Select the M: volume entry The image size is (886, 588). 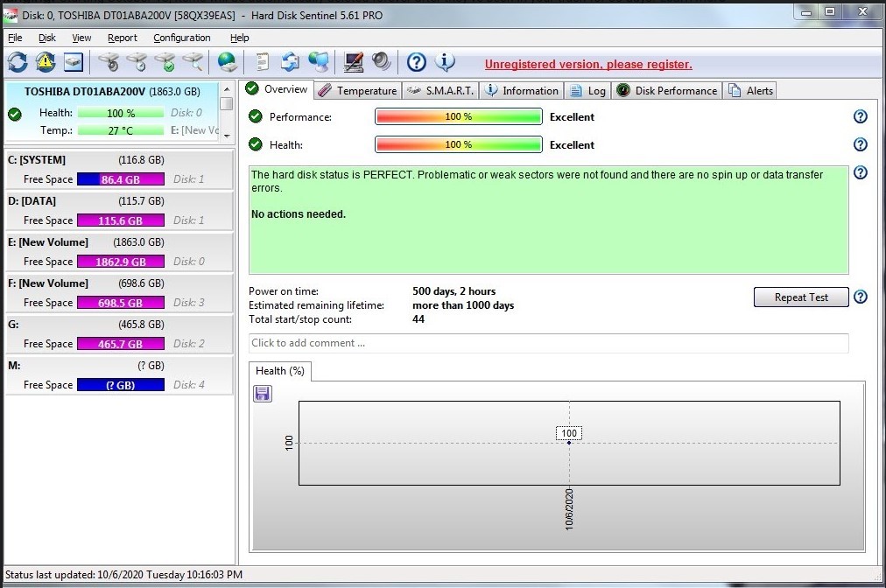point(119,375)
